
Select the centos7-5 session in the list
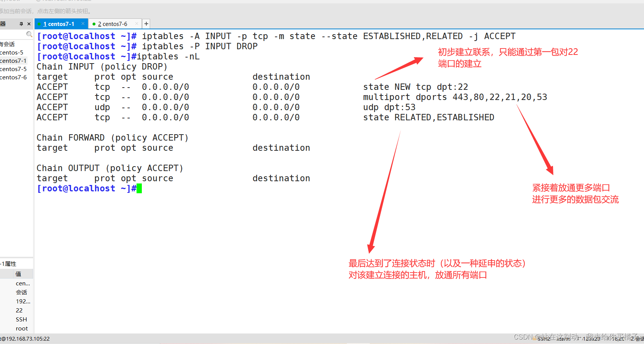[x=11, y=69]
